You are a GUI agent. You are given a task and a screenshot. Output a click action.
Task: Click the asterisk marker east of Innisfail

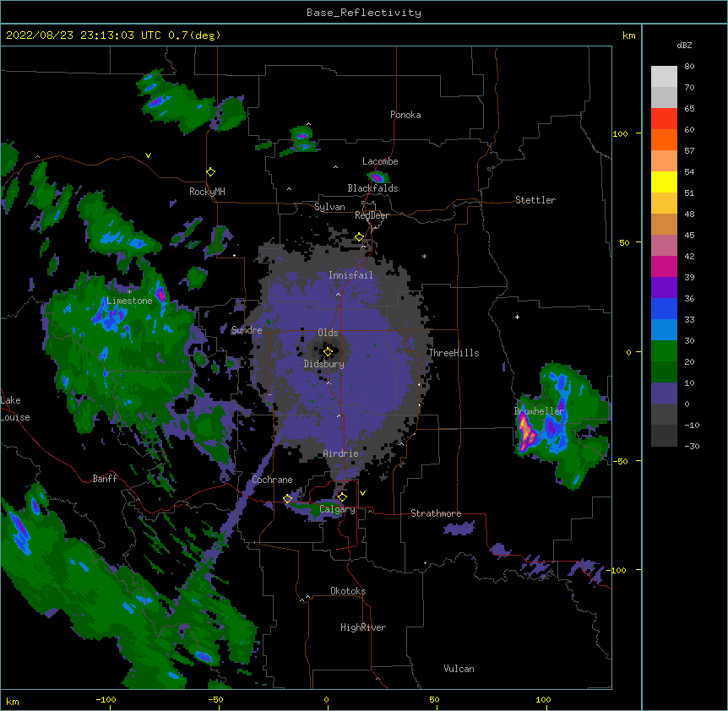pyautogui.click(x=424, y=256)
